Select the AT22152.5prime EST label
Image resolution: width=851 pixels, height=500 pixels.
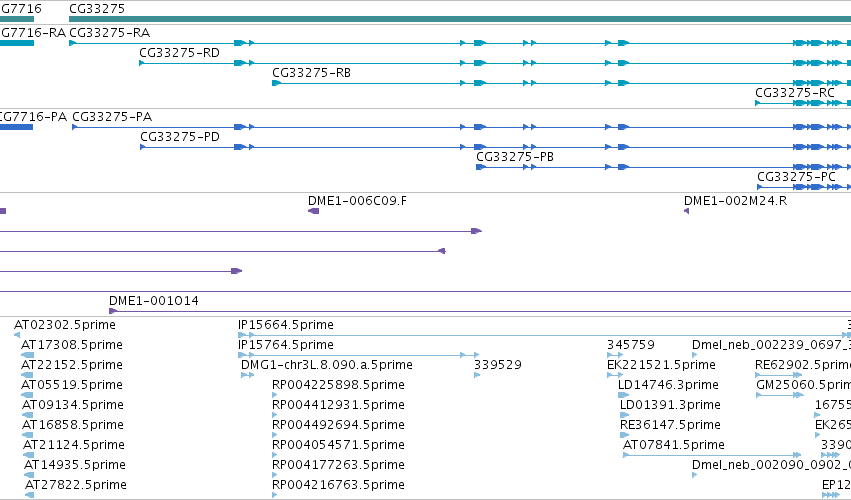(72, 365)
